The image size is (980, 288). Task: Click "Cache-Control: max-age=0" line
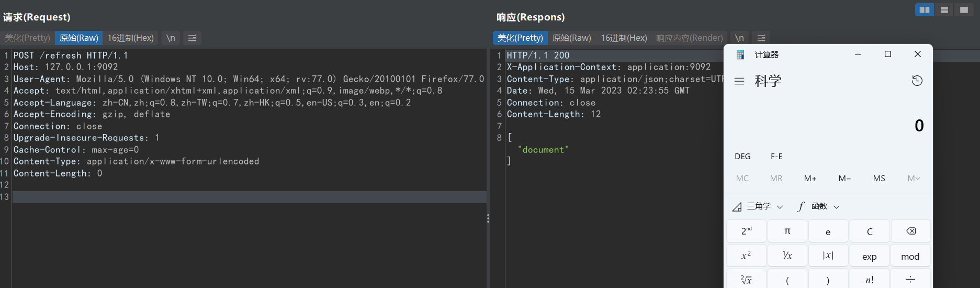(76, 150)
